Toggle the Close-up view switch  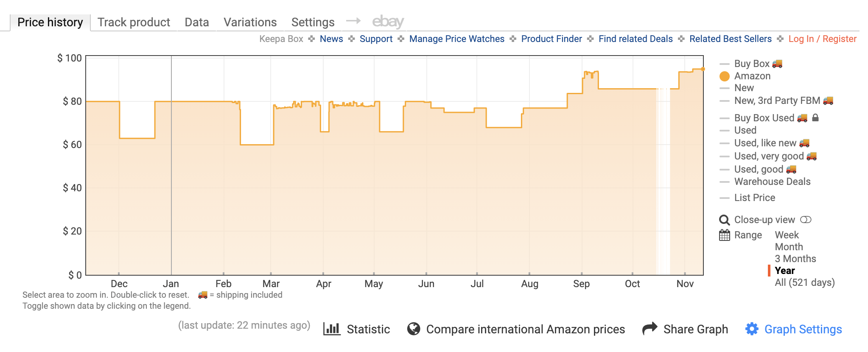806,220
